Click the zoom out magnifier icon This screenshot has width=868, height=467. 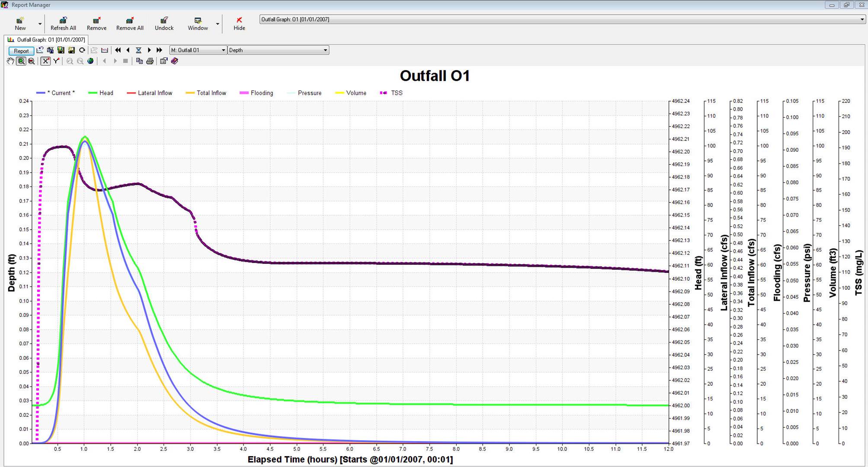pyautogui.click(x=32, y=61)
